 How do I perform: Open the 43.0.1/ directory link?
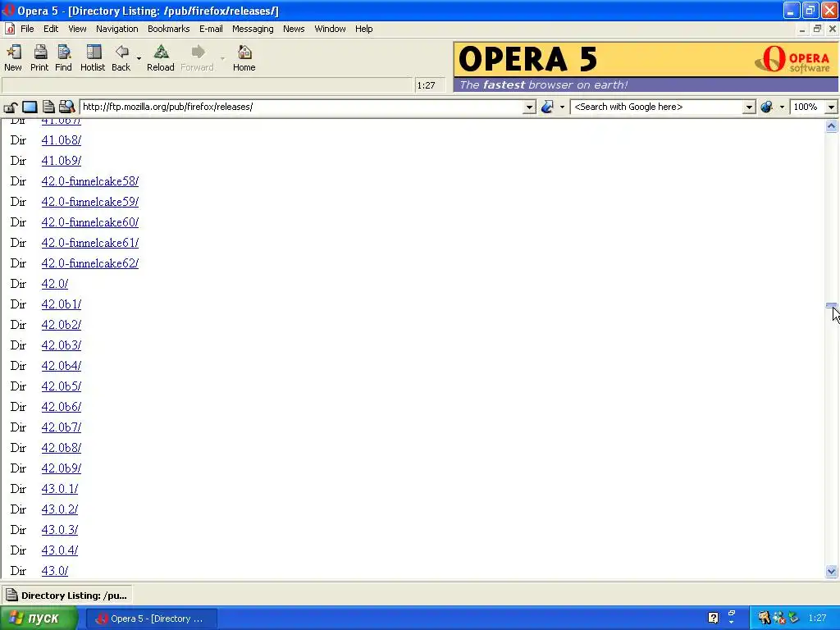coord(60,489)
